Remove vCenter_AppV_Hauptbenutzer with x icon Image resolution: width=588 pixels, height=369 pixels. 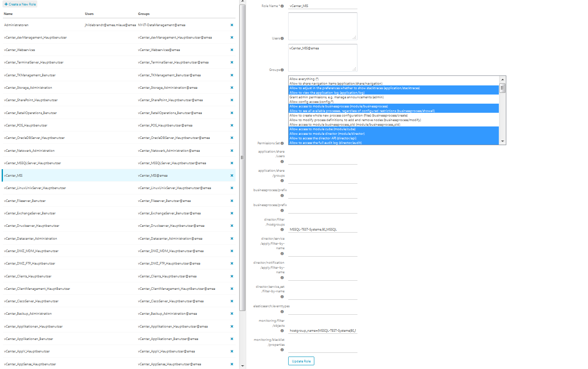tap(232, 351)
